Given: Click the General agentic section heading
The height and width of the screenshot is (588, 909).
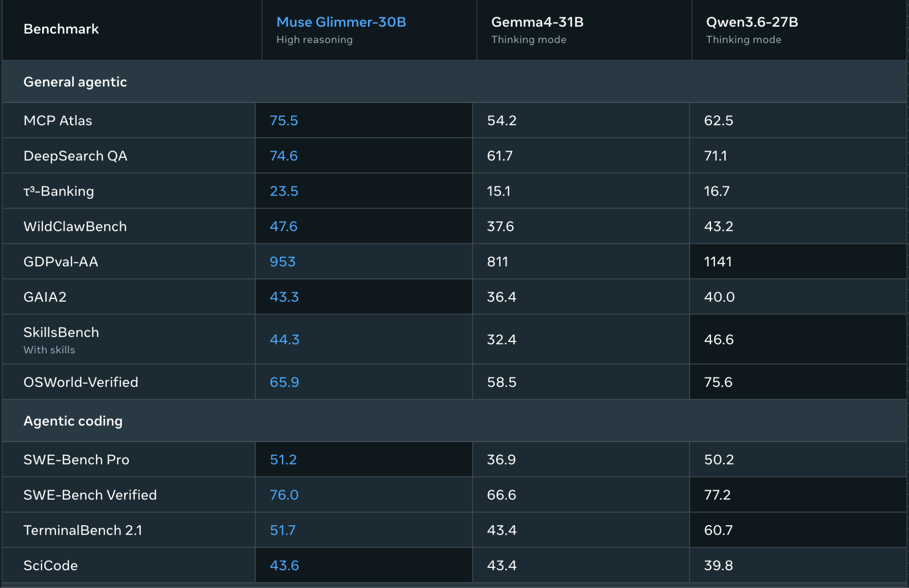Looking at the screenshot, I should coord(75,82).
